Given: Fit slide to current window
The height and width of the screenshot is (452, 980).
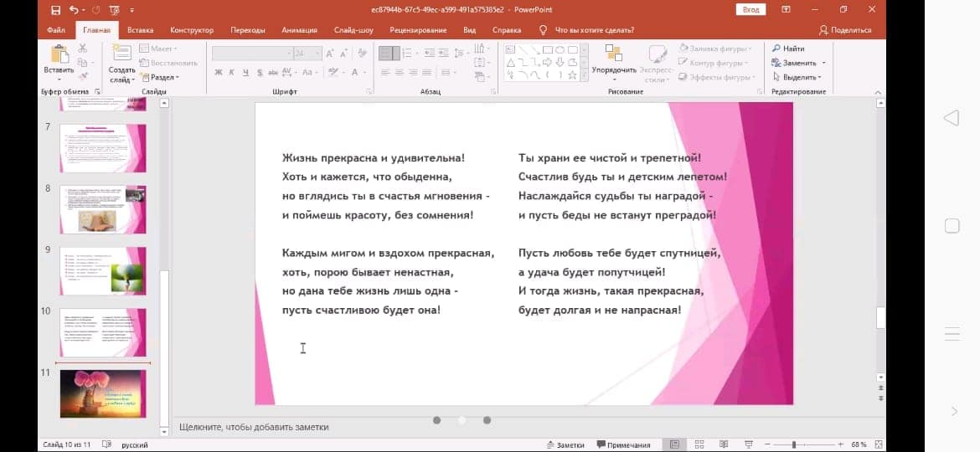Looking at the screenshot, I should [879, 444].
